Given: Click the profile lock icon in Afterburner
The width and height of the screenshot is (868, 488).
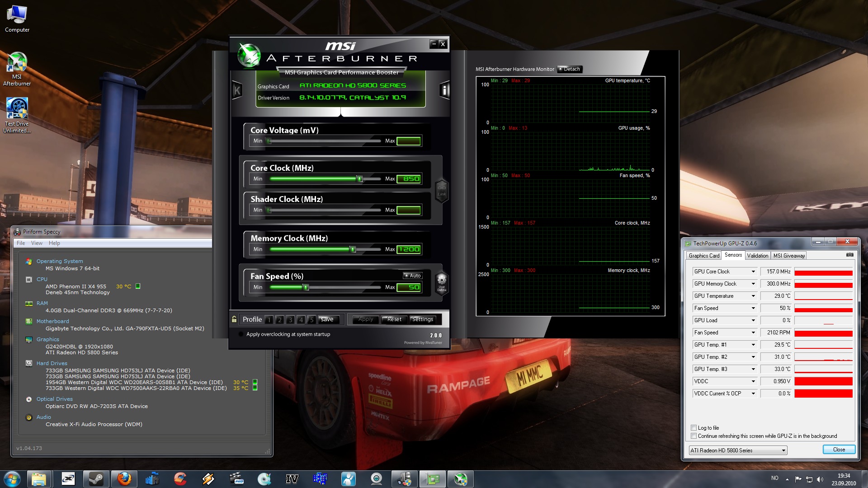Looking at the screenshot, I should coord(234,319).
